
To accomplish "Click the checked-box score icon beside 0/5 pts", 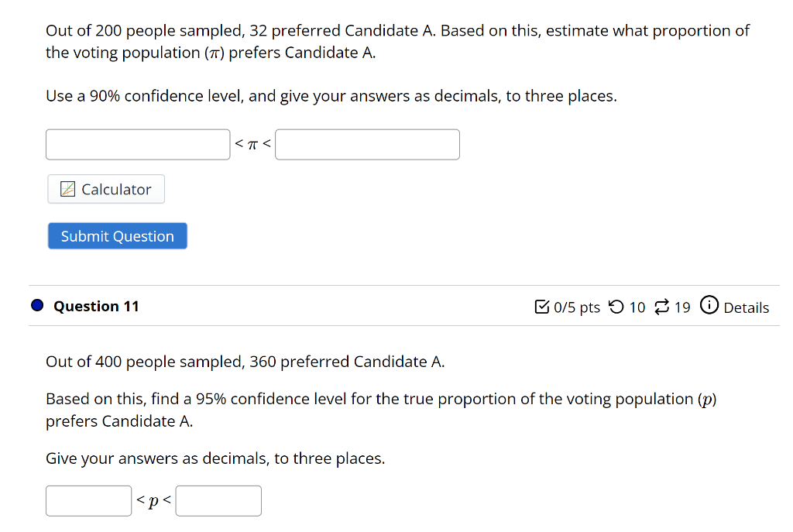I will (541, 307).
